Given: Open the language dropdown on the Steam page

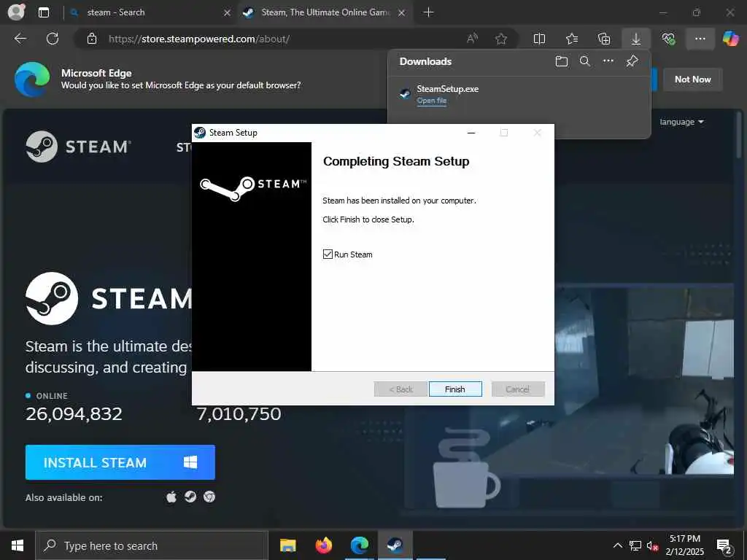Looking at the screenshot, I should coord(681,122).
